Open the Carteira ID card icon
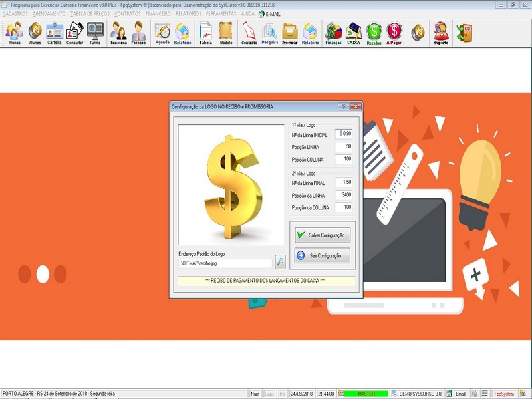The width and height of the screenshot is (532, 399). click(55, 33)
